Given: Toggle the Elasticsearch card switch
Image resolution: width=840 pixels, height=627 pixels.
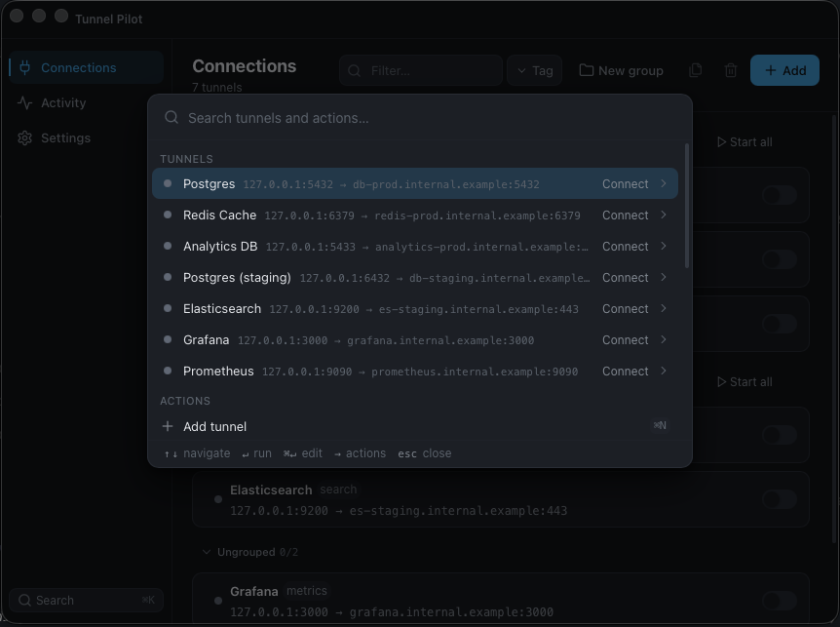Looking at the screenshot, I should (780, 499).
